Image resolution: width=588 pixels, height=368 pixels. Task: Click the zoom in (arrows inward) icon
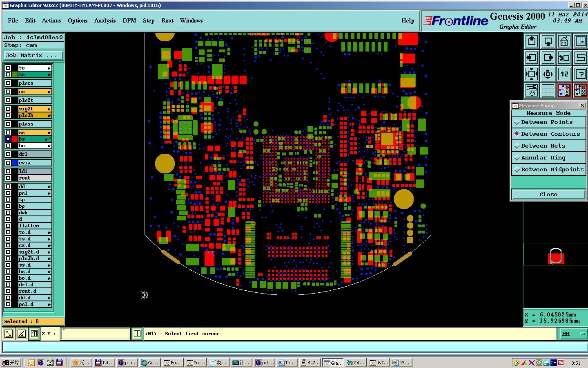[532, 74]
